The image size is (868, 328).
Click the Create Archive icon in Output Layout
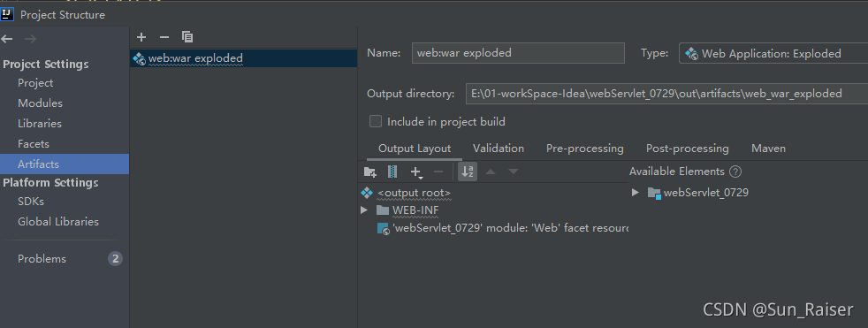(x=392, y=172)
